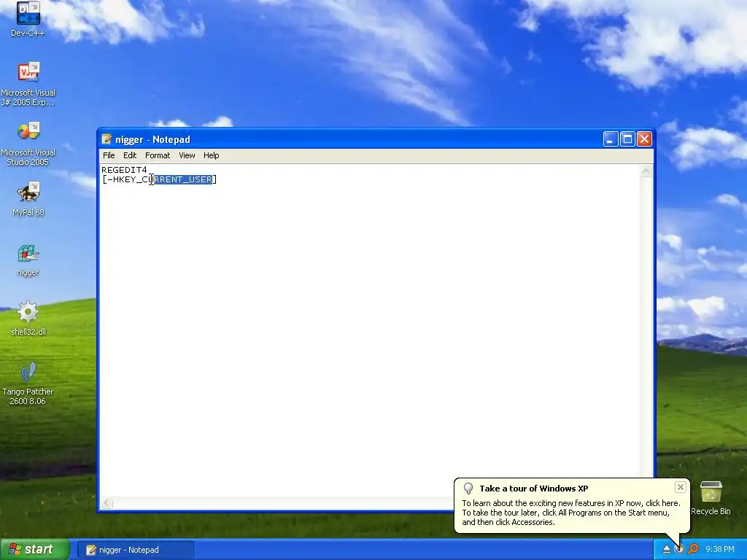Image resolution: width=747 pixels, height=560 pixels.
Task: Select Microsoft Visual Studio 2005 shortcut
Action: point(28,144)
